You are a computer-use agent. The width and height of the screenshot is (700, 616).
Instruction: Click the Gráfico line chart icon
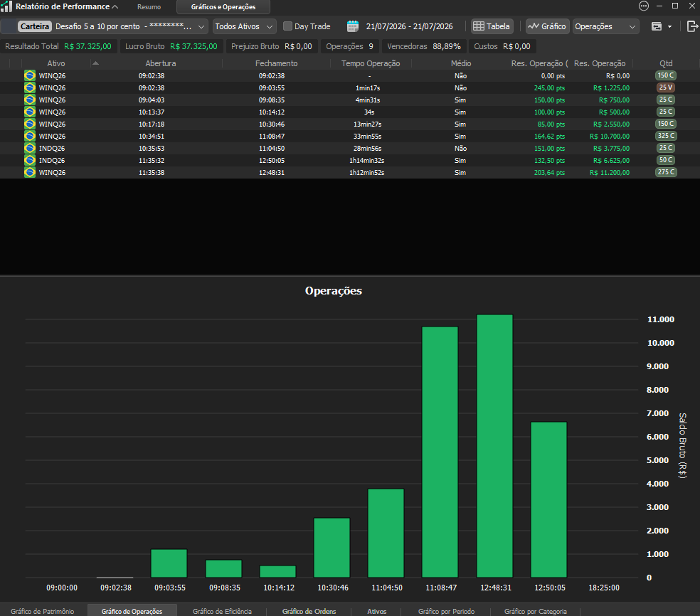pos(533,26)
